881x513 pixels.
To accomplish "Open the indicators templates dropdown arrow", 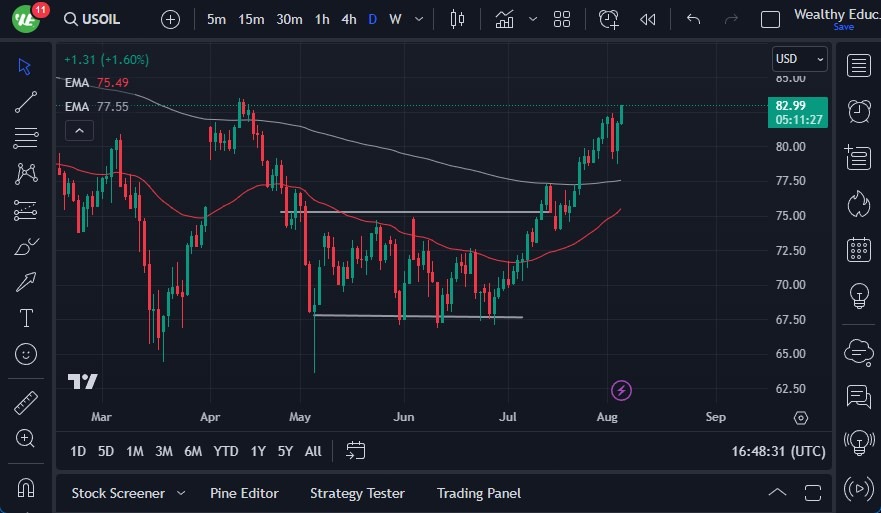I will pyautogui.click(x=533, y=19).
